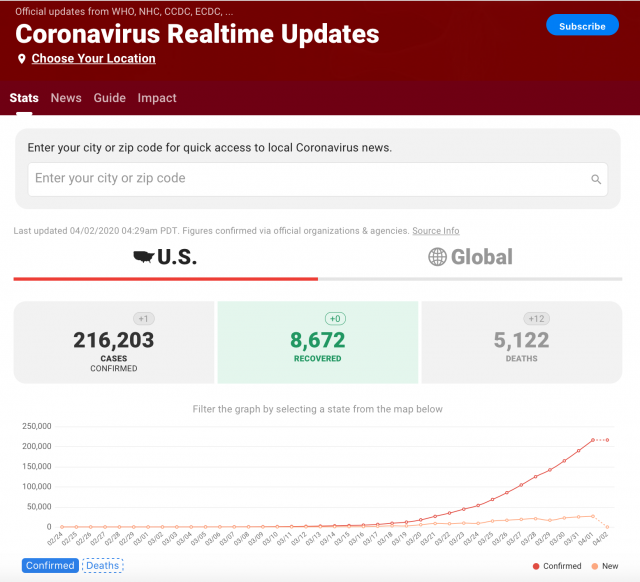Click the 04/01 peak point on graph
The width and height of the screenshot is (640, 582).
(x=593, y=440)
